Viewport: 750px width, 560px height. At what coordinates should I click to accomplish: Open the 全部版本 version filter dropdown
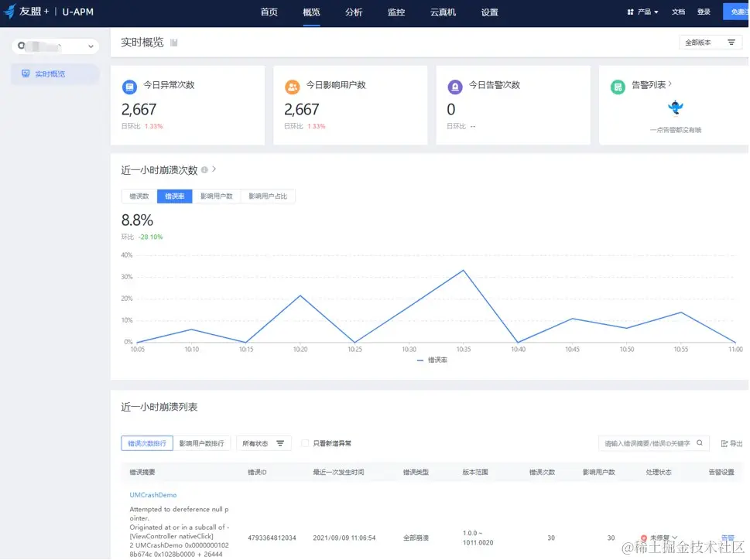[x=711, y=43]
